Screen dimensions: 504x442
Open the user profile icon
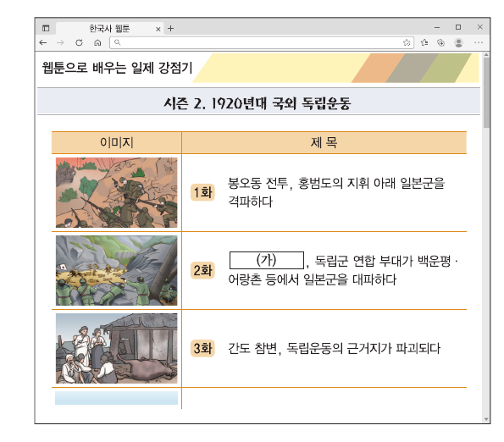(x=458, y=42)
